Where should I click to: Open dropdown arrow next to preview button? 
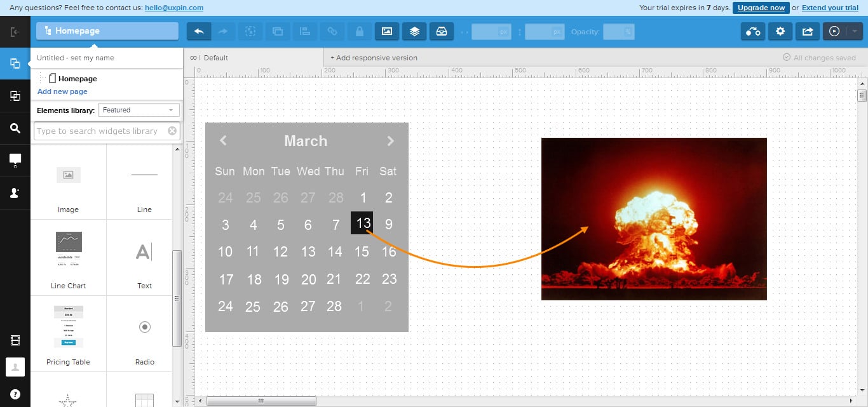click(x=855, y=31)
